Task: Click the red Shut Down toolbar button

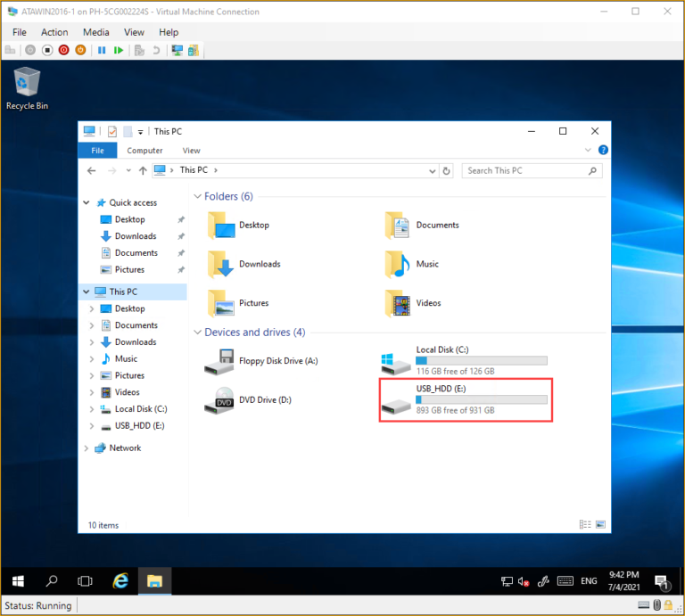Action: (63, 51)
